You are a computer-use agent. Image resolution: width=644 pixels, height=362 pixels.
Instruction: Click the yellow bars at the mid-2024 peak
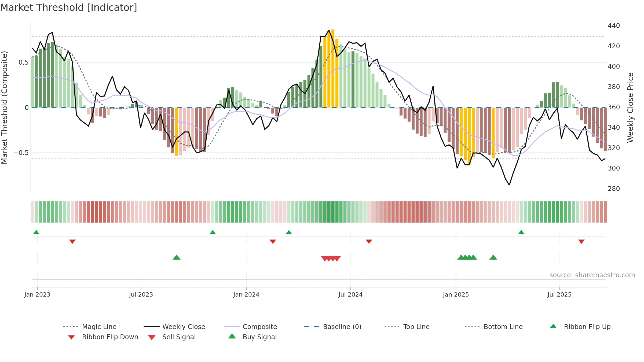[x=331, y=69]
